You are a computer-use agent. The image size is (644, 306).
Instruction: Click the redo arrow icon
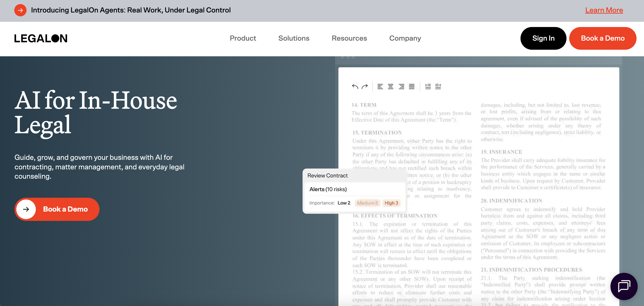click(365, 87)
